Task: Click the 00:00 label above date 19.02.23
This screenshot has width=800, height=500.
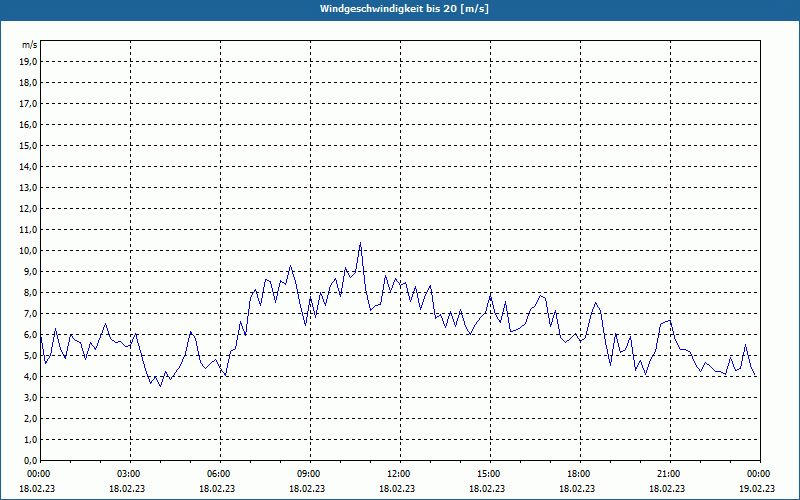Action: [x=760, y=474]
